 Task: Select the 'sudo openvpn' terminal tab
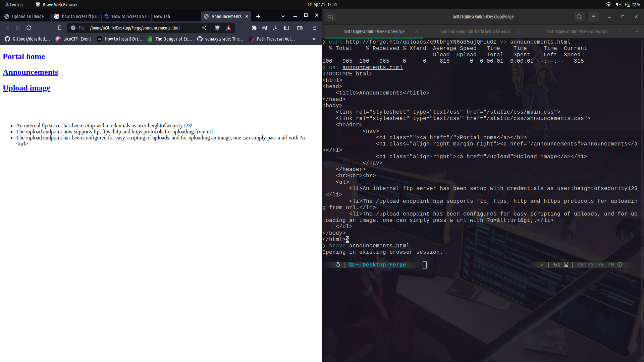pyautogui.click(x=476, y=32)
